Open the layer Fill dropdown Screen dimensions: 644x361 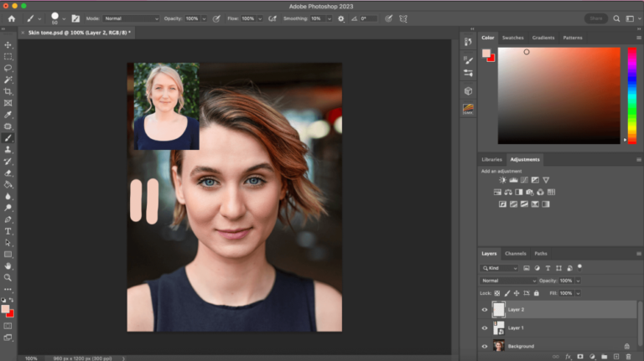click(x=578, y=293)
